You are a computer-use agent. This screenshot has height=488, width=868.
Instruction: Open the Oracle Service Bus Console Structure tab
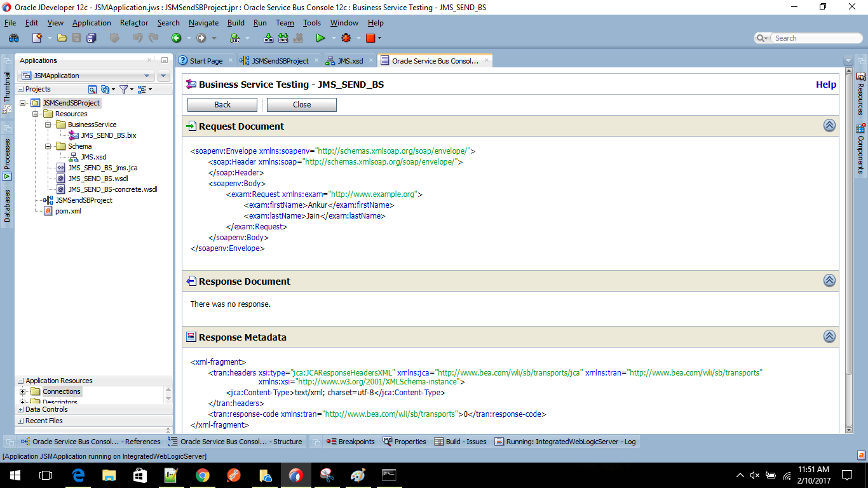[235, 442]
